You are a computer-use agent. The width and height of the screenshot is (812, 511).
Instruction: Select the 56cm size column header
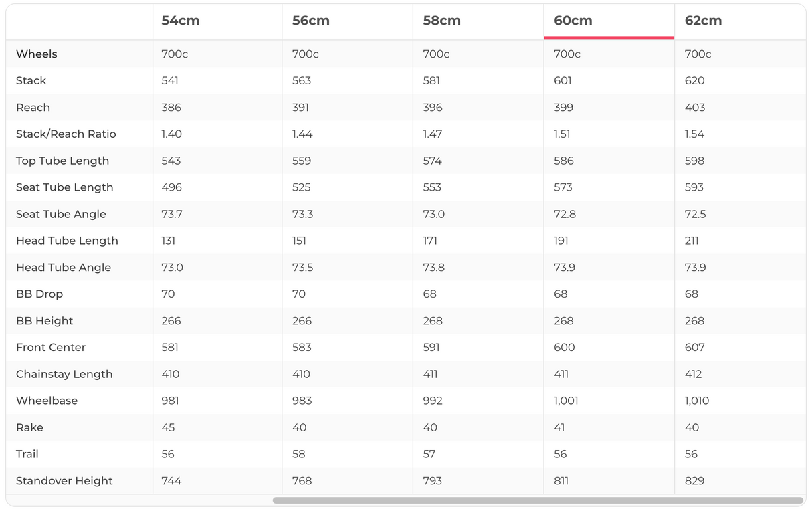(x=311, y=21)
